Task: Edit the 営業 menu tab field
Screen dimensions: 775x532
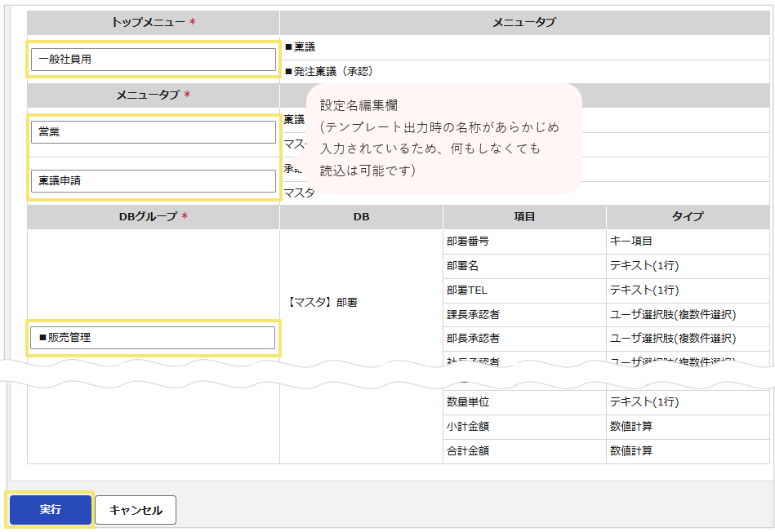Action: tap(154, 132)
